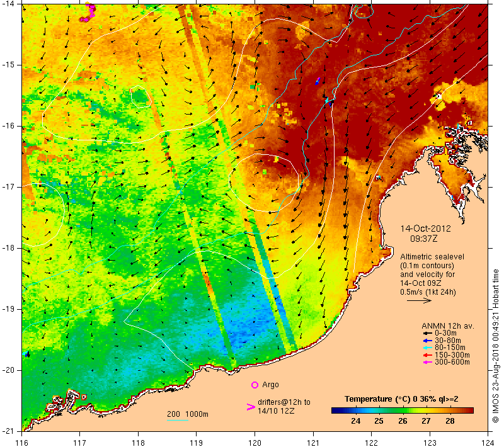Click longitude label 116 on the axis
The image size is (504, 447).
tap(22, 443)
